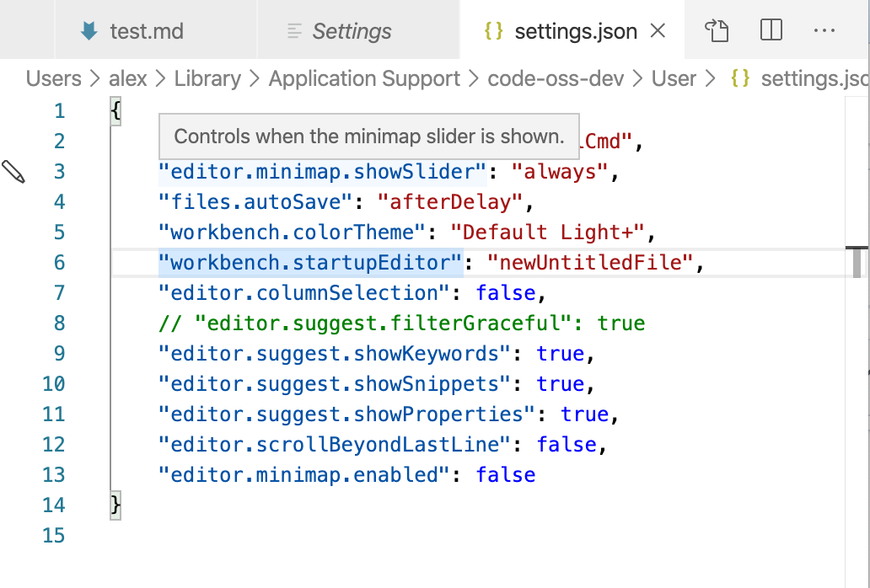Open the Users breadcrumb dropdown
This screenshot has width=870, height=588.
53,78
